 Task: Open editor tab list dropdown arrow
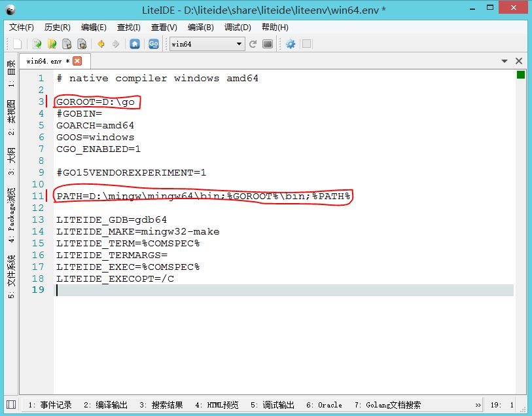click(x=505, y=61)
